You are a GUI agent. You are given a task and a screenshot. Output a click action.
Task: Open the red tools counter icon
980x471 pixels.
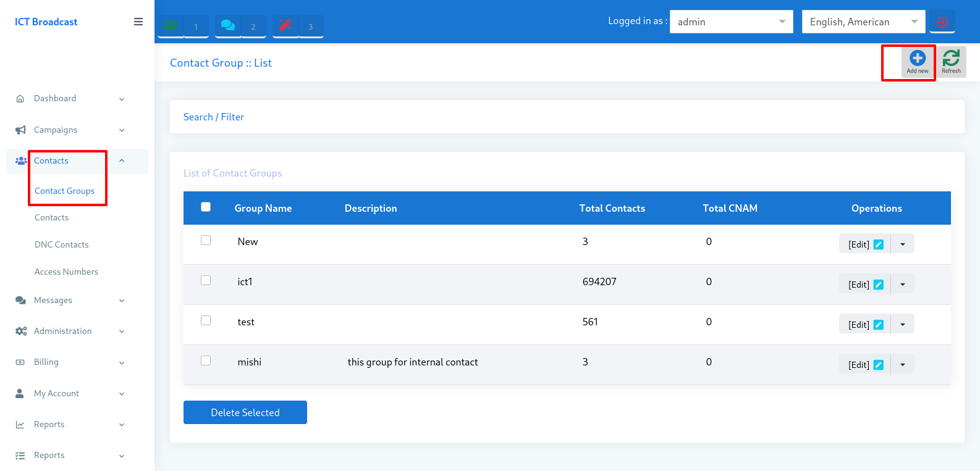285,25
